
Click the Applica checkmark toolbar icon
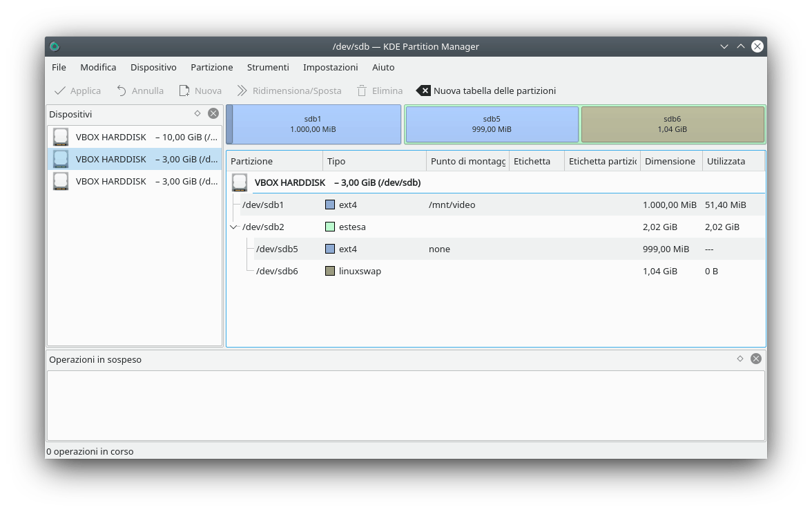pyautogui.click(x=60, y=91)
